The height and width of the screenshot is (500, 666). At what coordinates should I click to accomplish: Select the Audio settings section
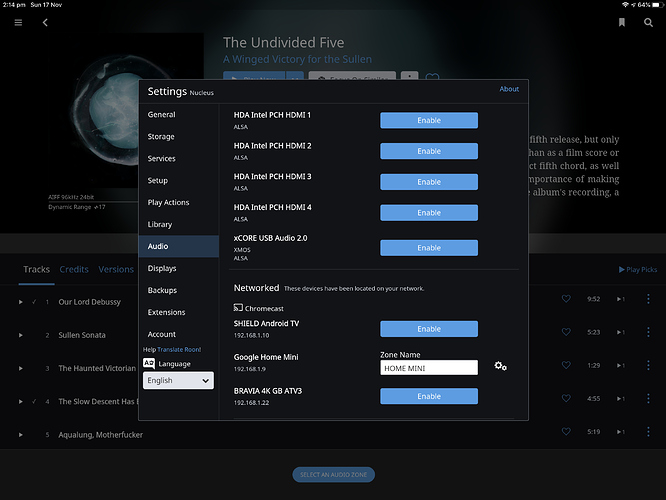(179, 246)
